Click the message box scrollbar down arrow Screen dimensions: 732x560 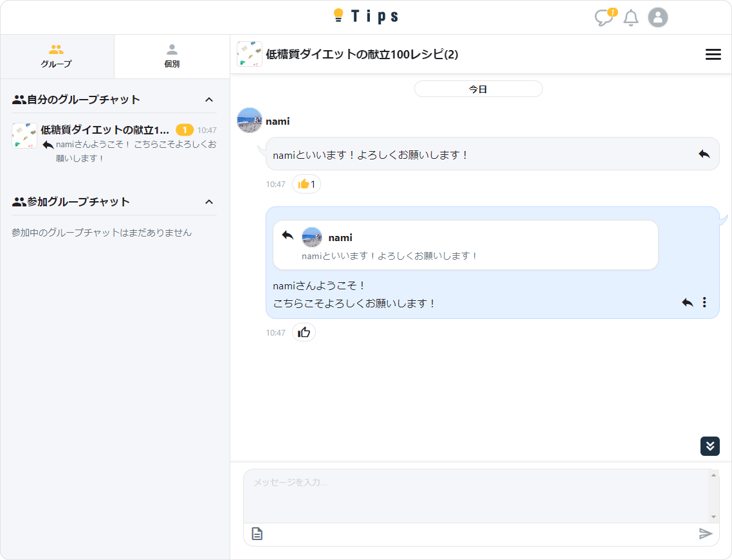pyautogui.click(x=713, y=516)
